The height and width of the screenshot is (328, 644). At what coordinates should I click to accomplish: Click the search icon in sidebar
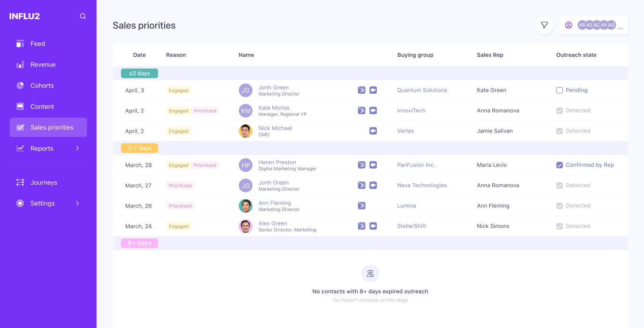tap(83, 16)
